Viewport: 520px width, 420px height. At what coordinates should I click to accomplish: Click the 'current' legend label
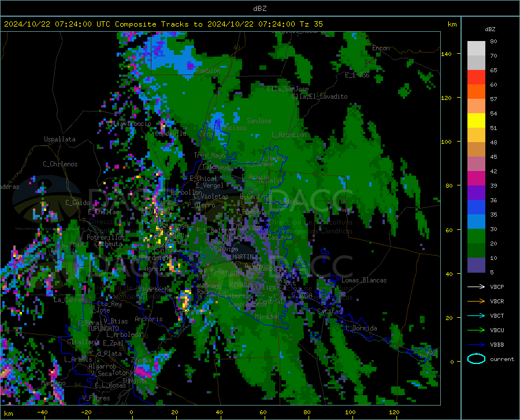tap(502, 359)
